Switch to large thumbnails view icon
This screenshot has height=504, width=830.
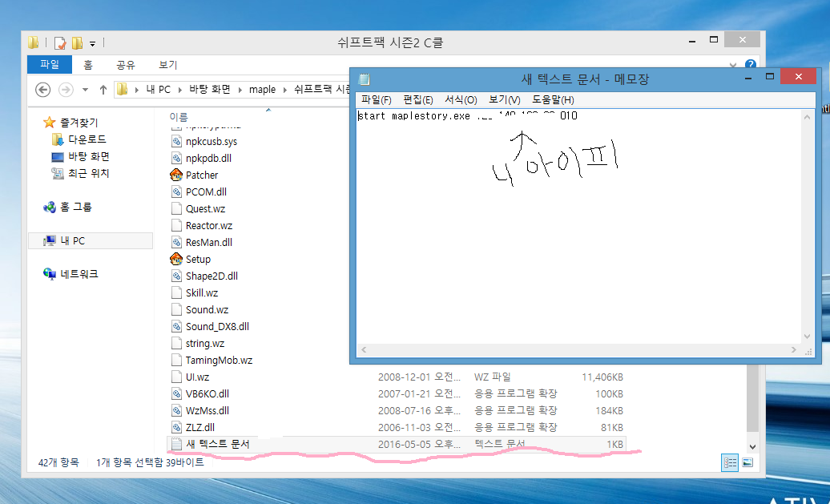(x=747, y=462)
